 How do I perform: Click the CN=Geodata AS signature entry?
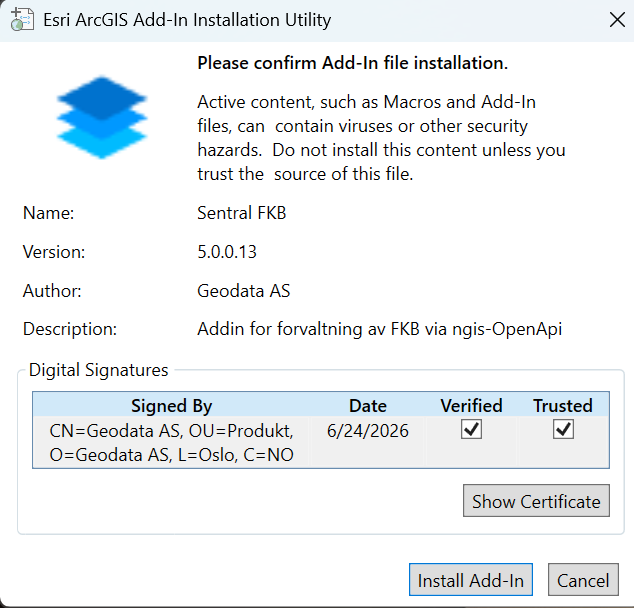pos(171,443)
